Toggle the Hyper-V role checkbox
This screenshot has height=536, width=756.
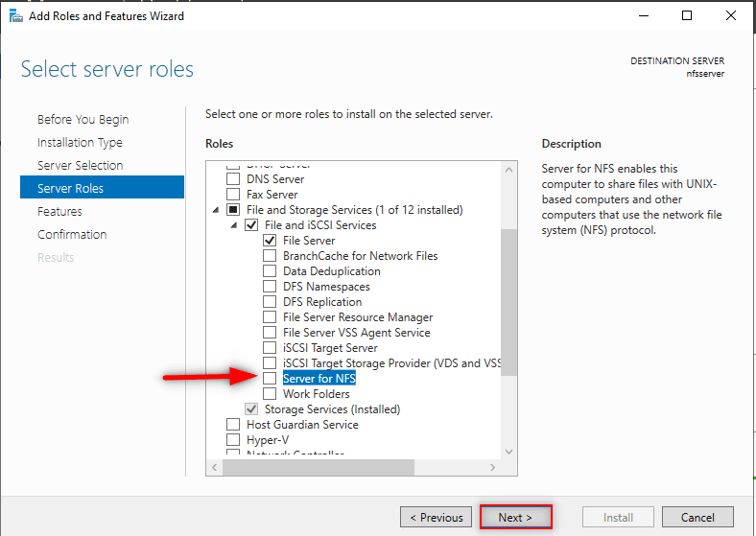coord(232,440)
